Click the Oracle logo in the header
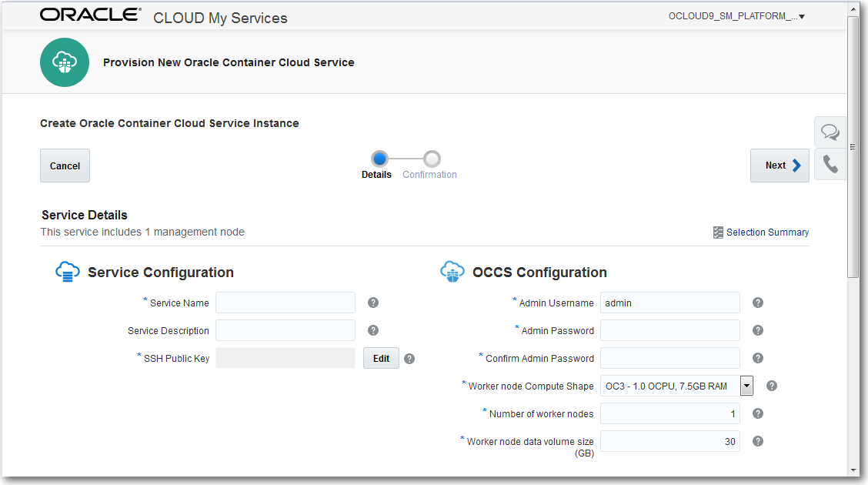Screen dimensions: 868x485 [90, 14]
